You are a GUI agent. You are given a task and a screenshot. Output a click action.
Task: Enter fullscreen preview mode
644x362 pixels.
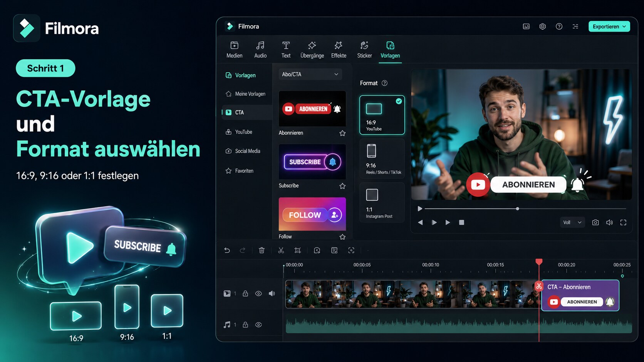623,222
